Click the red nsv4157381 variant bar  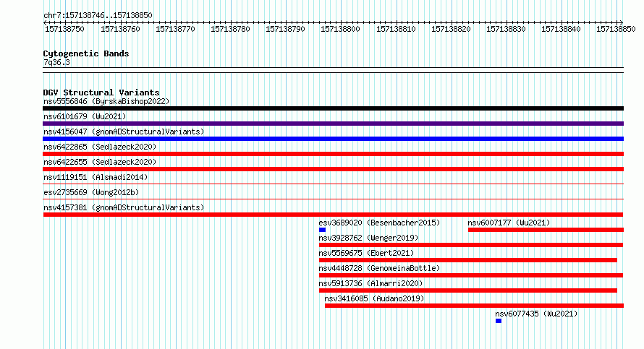click(x=333, y=215)
